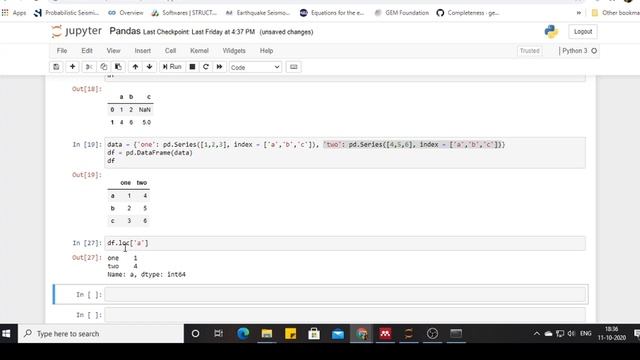Restart the kernel with the circular arrow icon
Viewport: 640px width, 360px height.
pyautogui.click(x=206, y=67)
